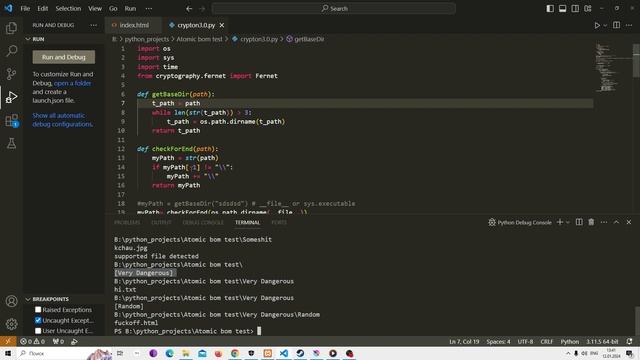The height and width of the screenshot is (360, 640).
Task: Open Run and Debug views ellipsis
Action: pos(93,25)
